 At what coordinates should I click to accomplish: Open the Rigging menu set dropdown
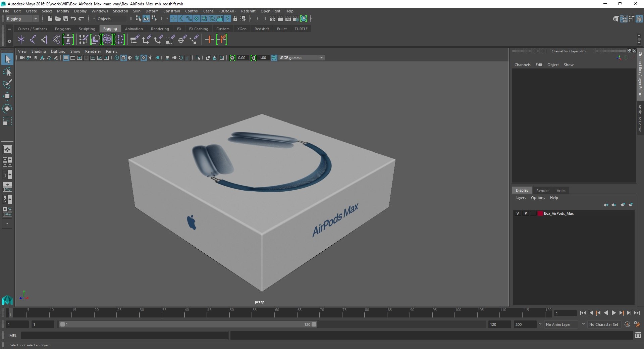[x=22, y=19]
